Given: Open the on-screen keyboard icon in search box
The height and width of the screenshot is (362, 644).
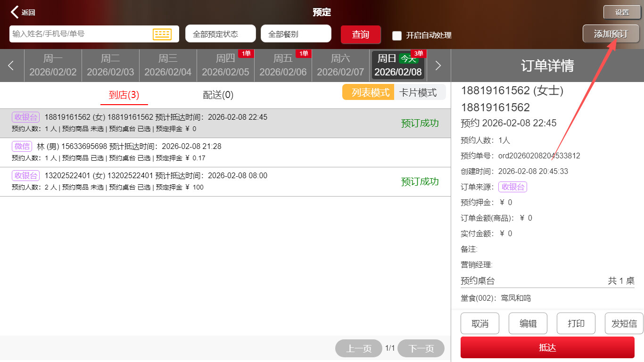Looking at the screenshot, I should (162, 34).
